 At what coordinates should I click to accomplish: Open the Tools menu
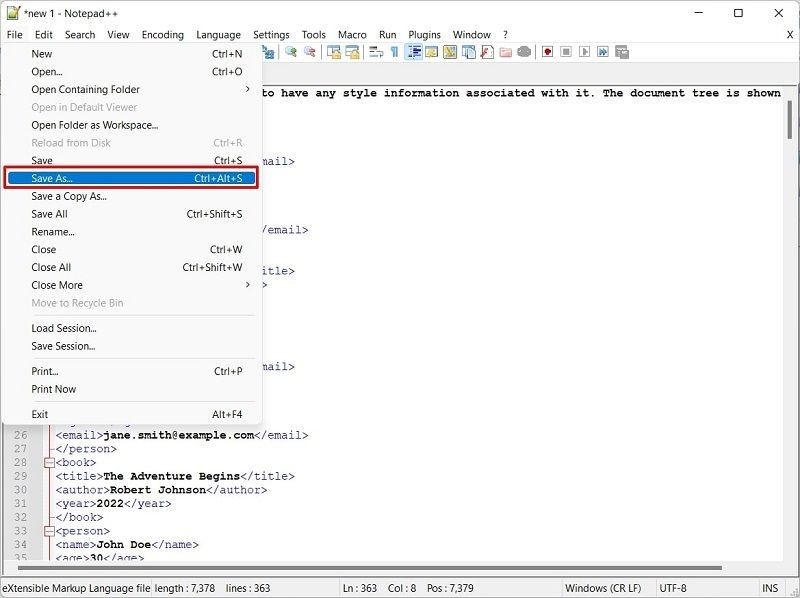tap(313, 35)
